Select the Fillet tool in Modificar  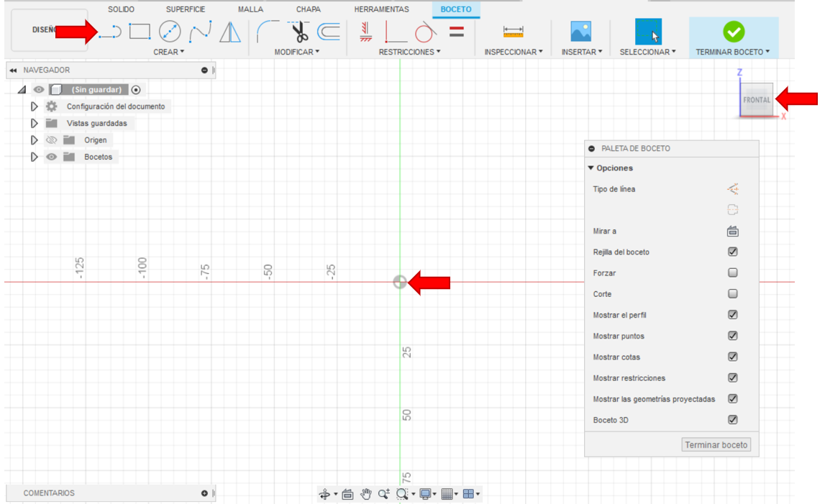(268, 32)
